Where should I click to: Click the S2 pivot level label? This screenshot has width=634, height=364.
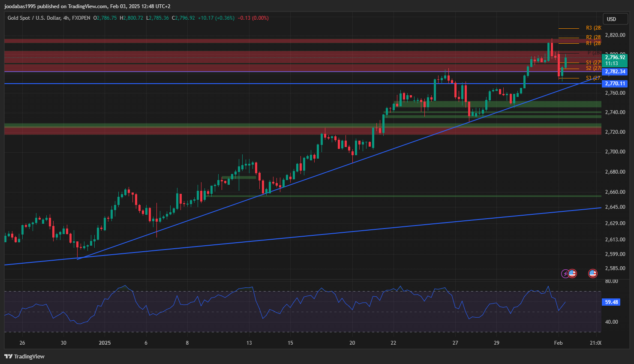(593, 68)
